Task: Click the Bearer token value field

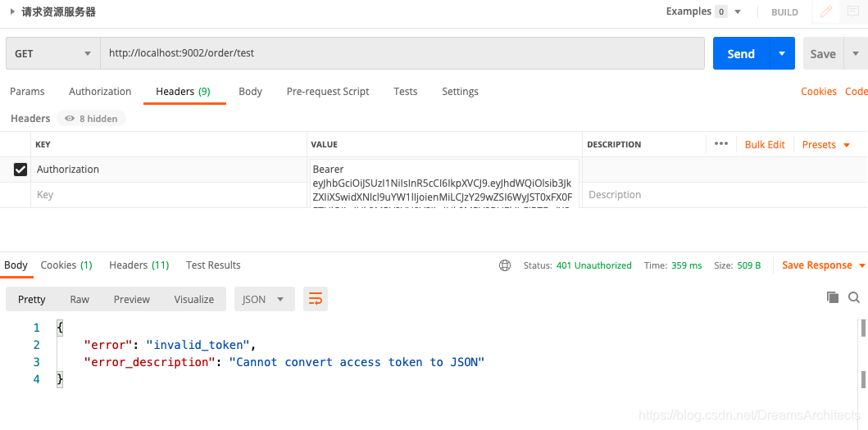Action: coord(444,183)
